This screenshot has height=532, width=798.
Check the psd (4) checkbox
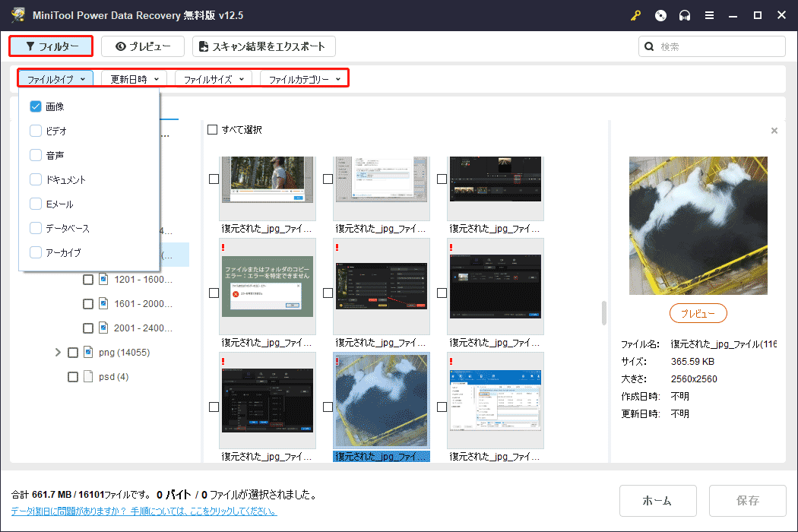(73, 377)
